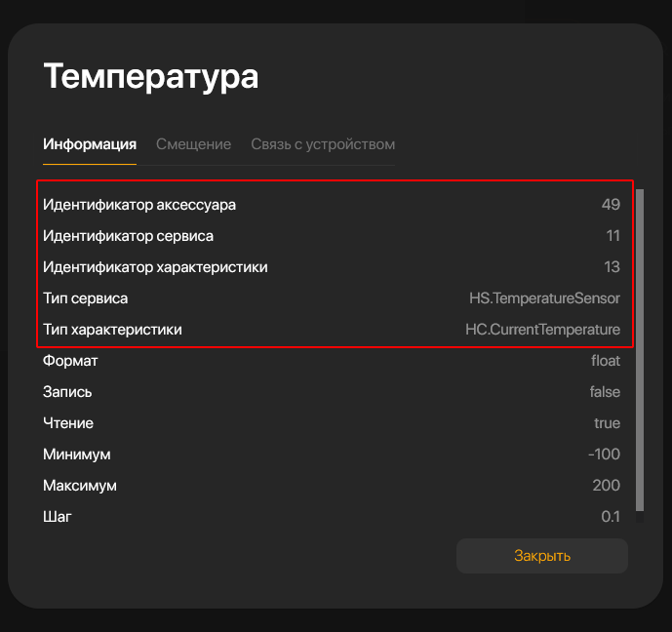Select the Шаг value 0.1
The height and width of the screenshot is (632, 672).
click(x=611, y=517)
